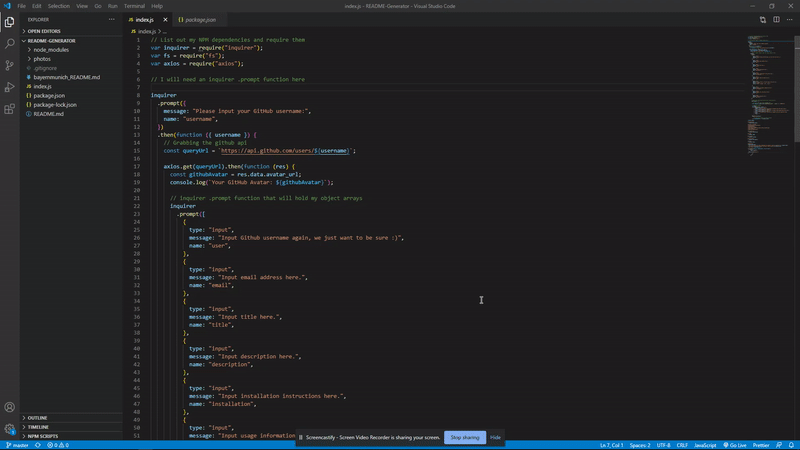
Task: Click Stop sharing in Screencastify bar
Action: pos(465,437)
